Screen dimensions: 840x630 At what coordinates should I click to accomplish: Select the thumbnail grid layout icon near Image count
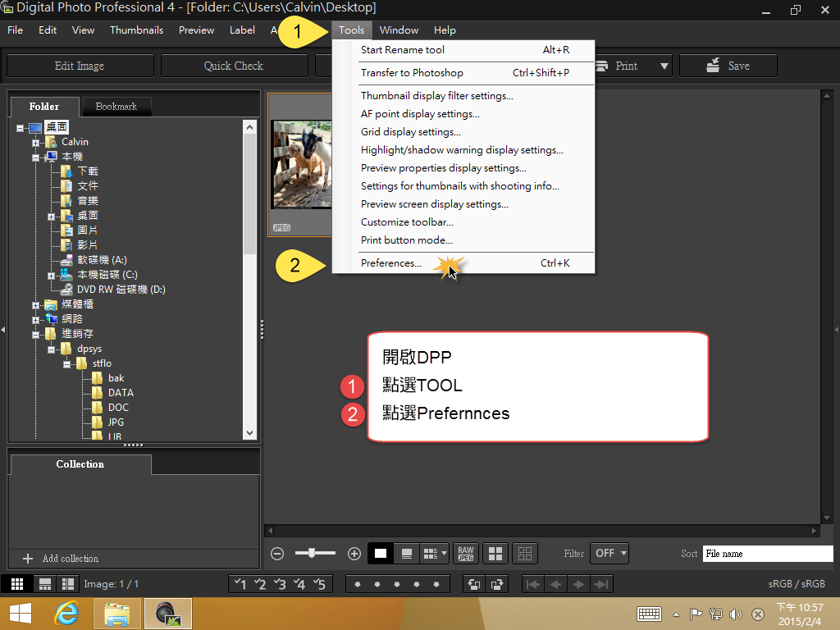(17, 584)
